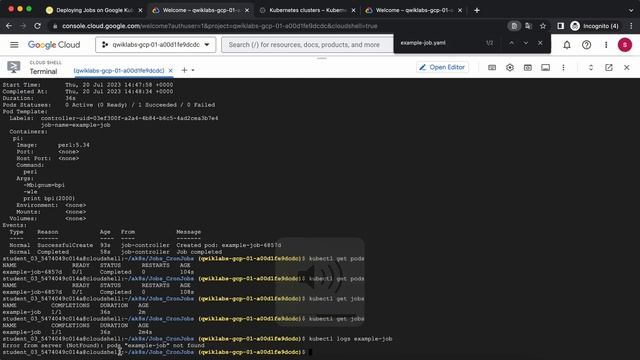Select the qwiklabs-gcp-01 terminal session tab
640x360 pixels.
119,71
